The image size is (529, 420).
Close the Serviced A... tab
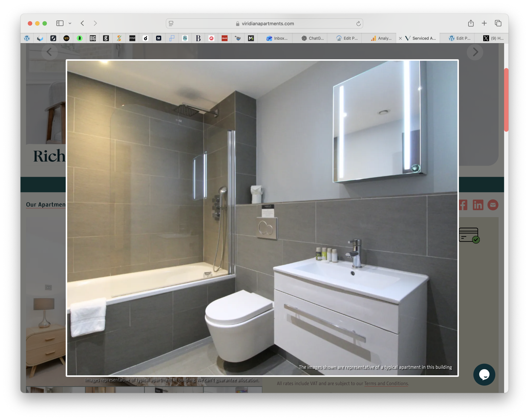(400, 38)
